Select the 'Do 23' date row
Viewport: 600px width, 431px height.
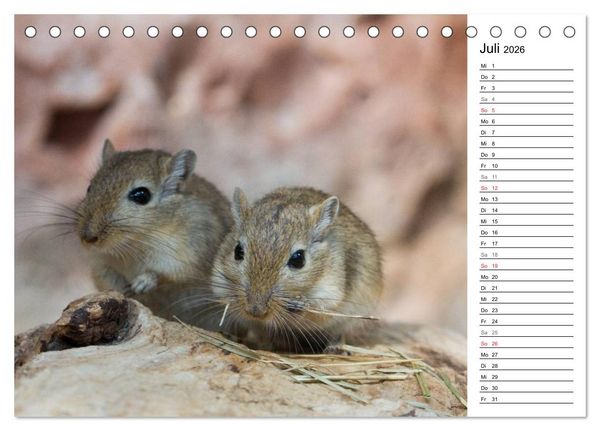coord(527,310)
